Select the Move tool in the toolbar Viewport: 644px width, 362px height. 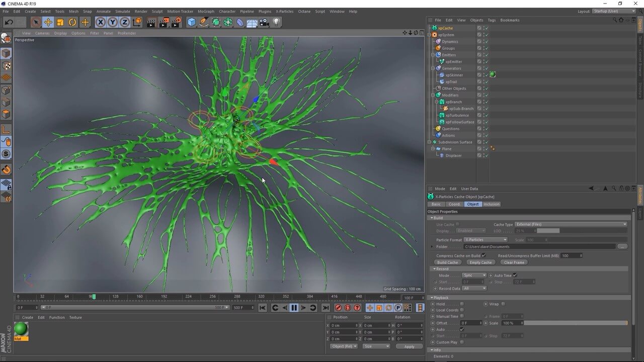(48, 22)
